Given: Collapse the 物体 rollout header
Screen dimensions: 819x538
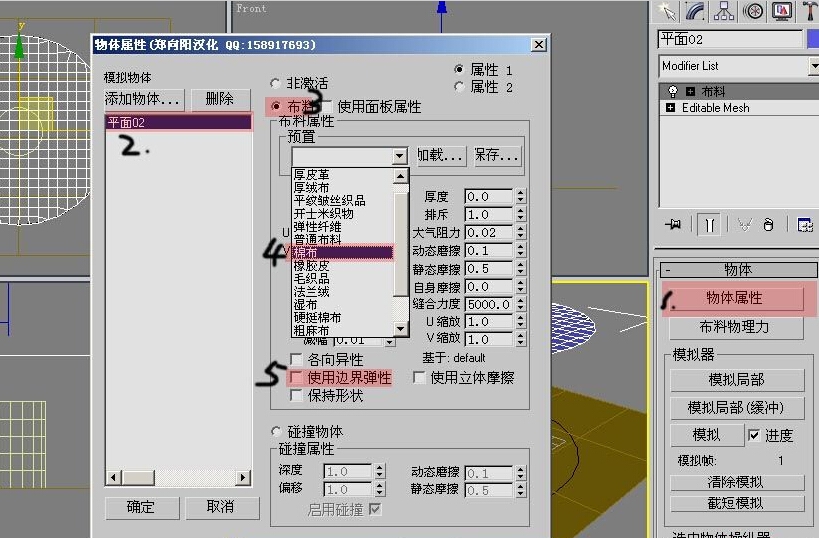Looking at the screenshot, I should coord(738,270).
